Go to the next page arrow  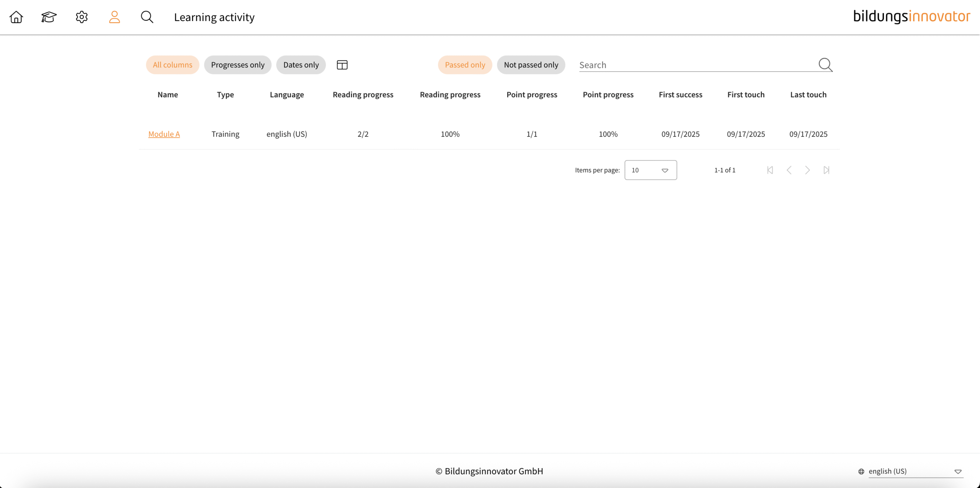pyautogui.click(x=807, y=170)
